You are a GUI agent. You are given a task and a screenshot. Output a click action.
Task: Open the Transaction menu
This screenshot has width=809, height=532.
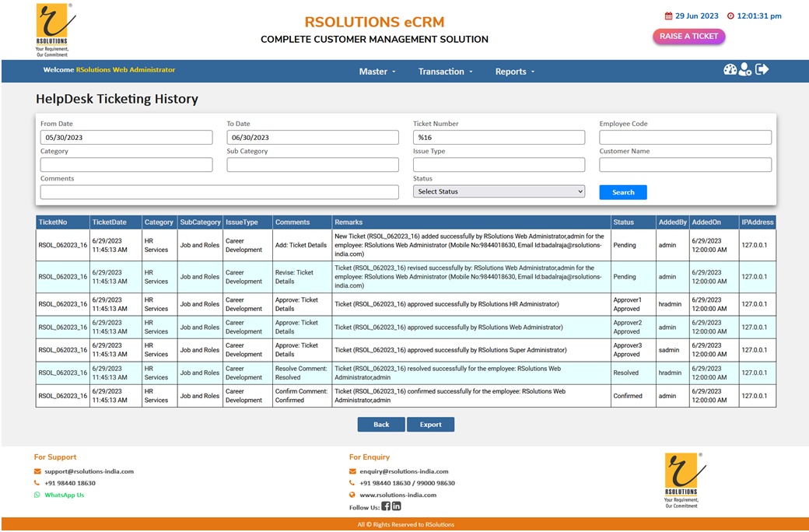point(446,72)
